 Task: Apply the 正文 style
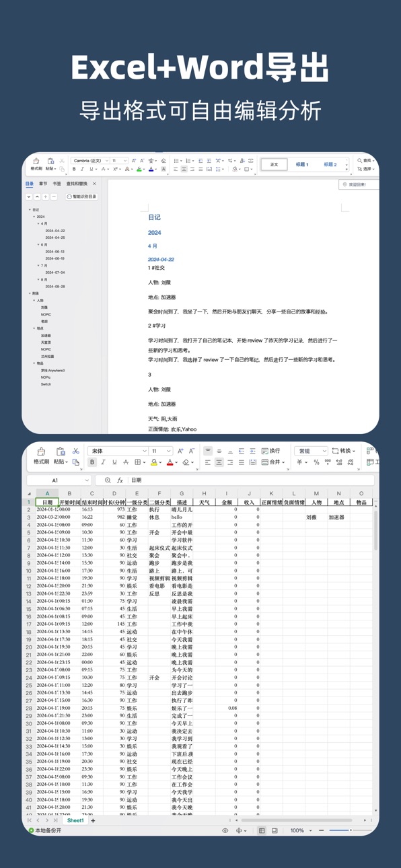click(274, 164)
